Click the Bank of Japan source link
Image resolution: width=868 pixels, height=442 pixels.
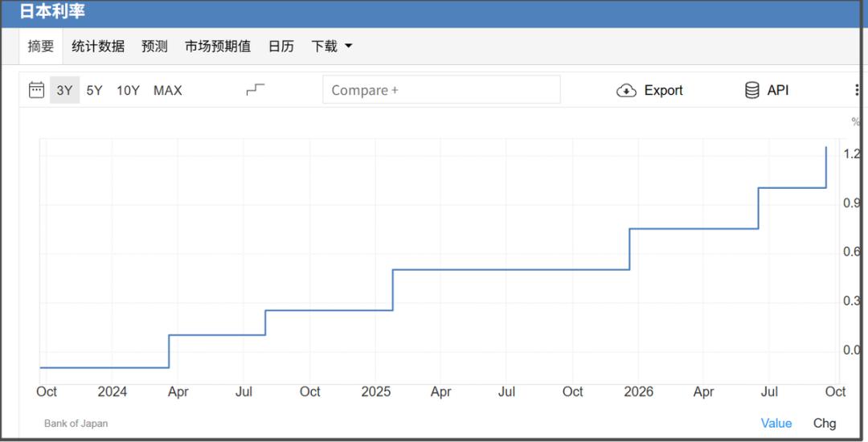click(x=76, y=424)
